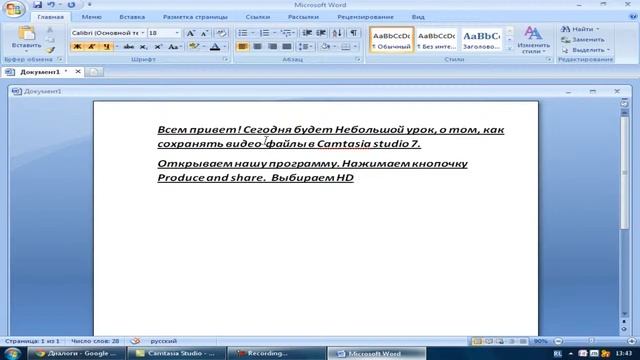Toggle Italic (К) formatting
The height and width of the screenshot is (360, 640).
click(92, 47)
